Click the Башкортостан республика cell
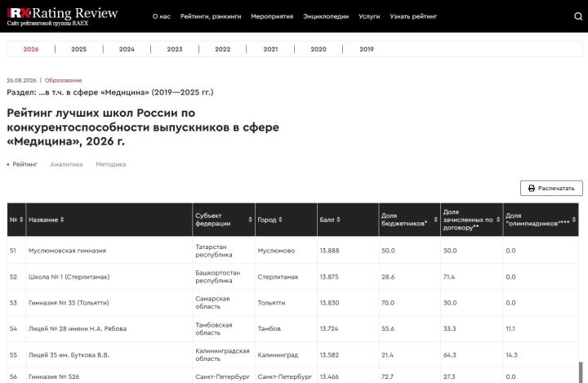The height and width of the screenshot is (383, 588). coord(217,277)
